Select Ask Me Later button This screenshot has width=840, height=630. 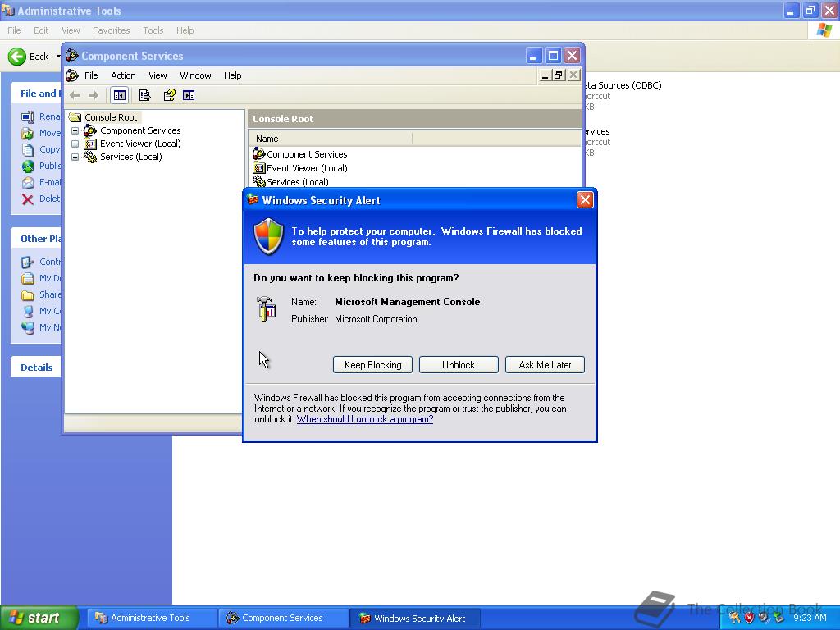(x=545, y=365)
